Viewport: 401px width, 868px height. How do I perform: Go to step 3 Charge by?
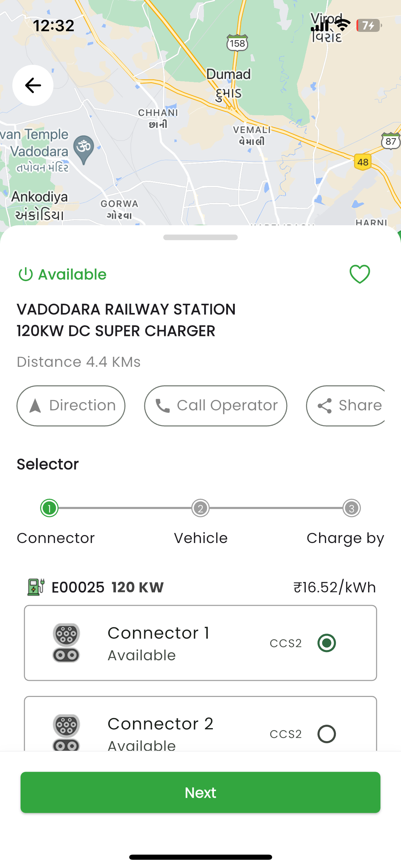click(351, 508)
